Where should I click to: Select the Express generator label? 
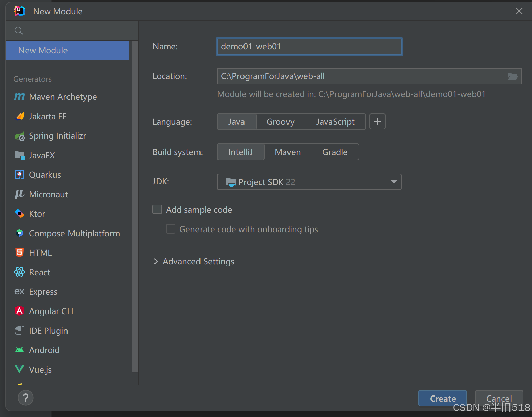pyautogui.click(x=43, y=292)
